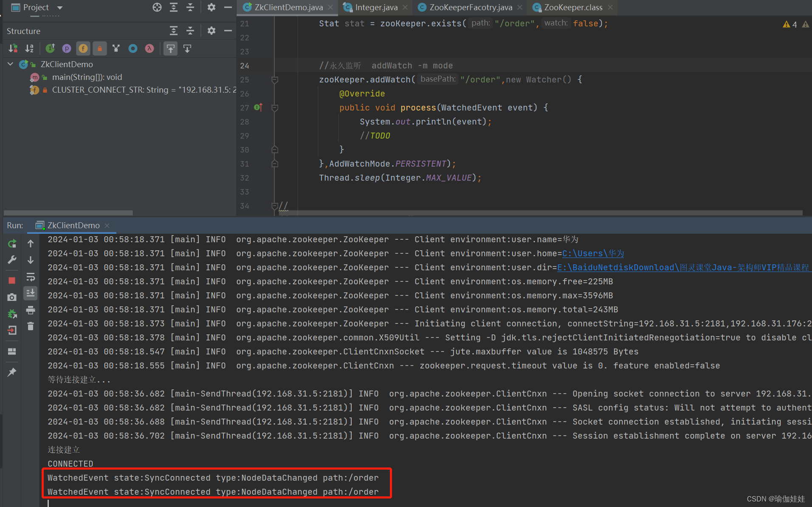The image size is (812, 507).
Task: Toggle show fields filter in Structure
Action: [83, 48]
